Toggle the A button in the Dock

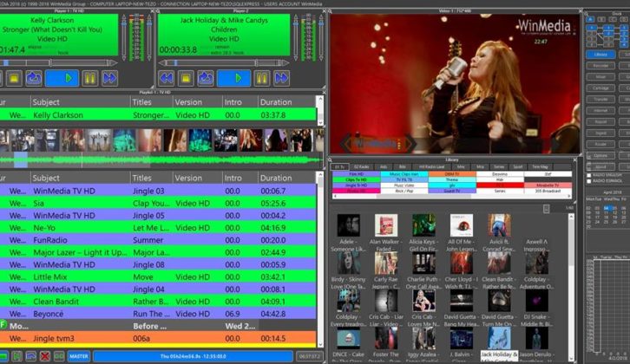coord(590,19)
